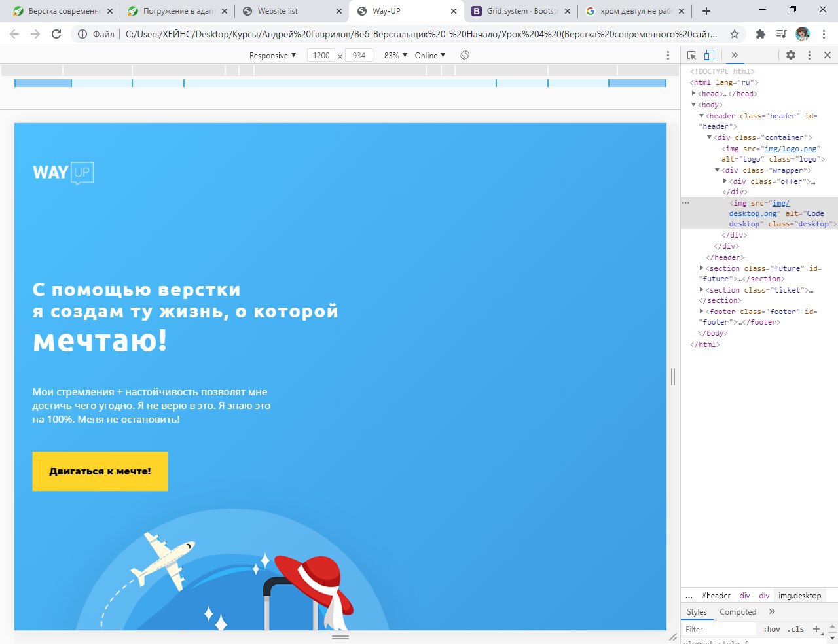Screen dimensions: 838x644
Task: Grab the viewport right-edge resize handle
Action: [673, 376]
